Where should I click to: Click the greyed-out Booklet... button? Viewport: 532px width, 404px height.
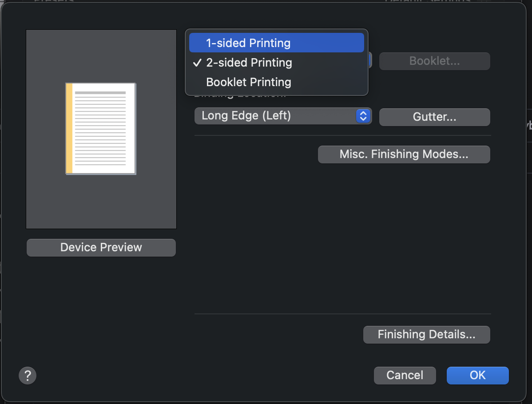pyautogui.click(x=434, y=61)
